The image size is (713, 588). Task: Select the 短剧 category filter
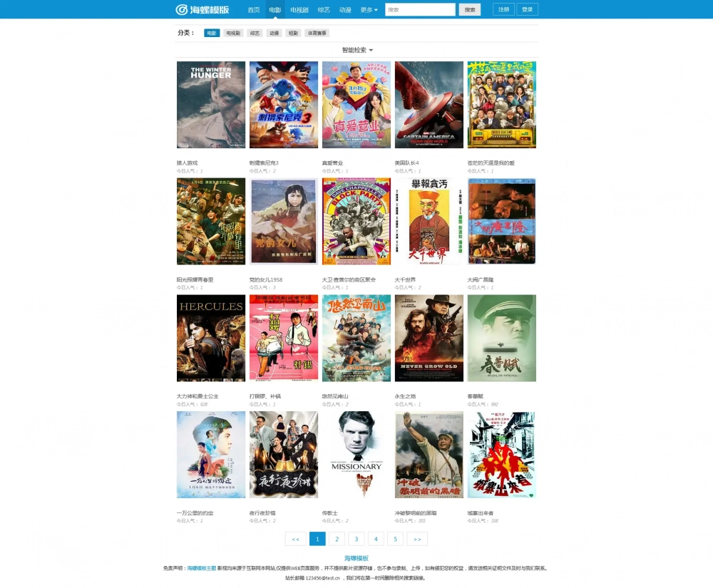(293, 33)
